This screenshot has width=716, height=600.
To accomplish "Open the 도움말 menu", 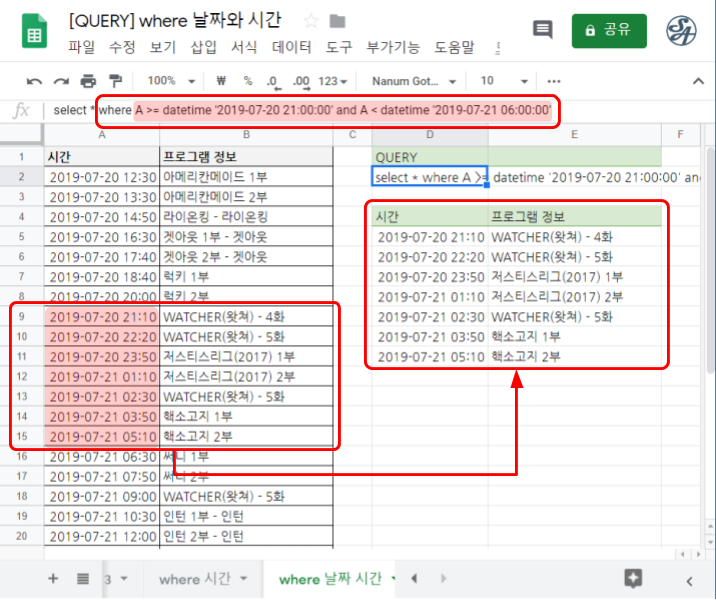I will (x=454, y=47).
